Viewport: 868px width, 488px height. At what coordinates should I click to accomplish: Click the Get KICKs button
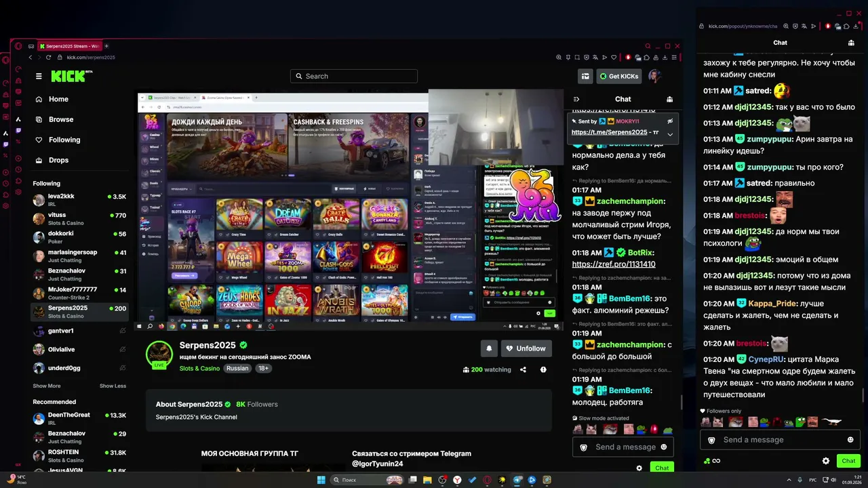[x=619, y=76]
